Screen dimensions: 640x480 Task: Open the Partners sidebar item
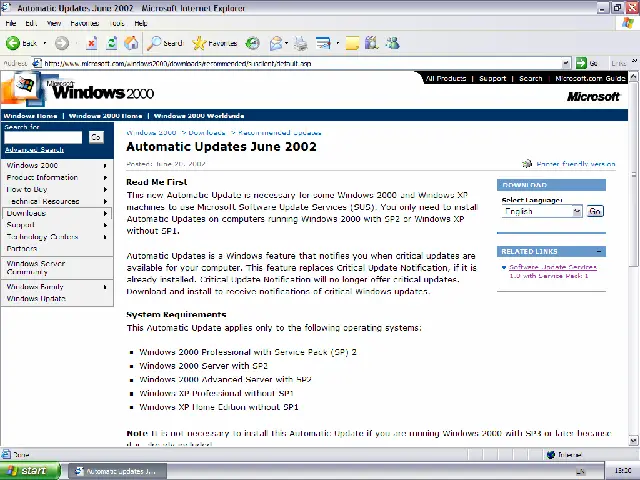22,249
